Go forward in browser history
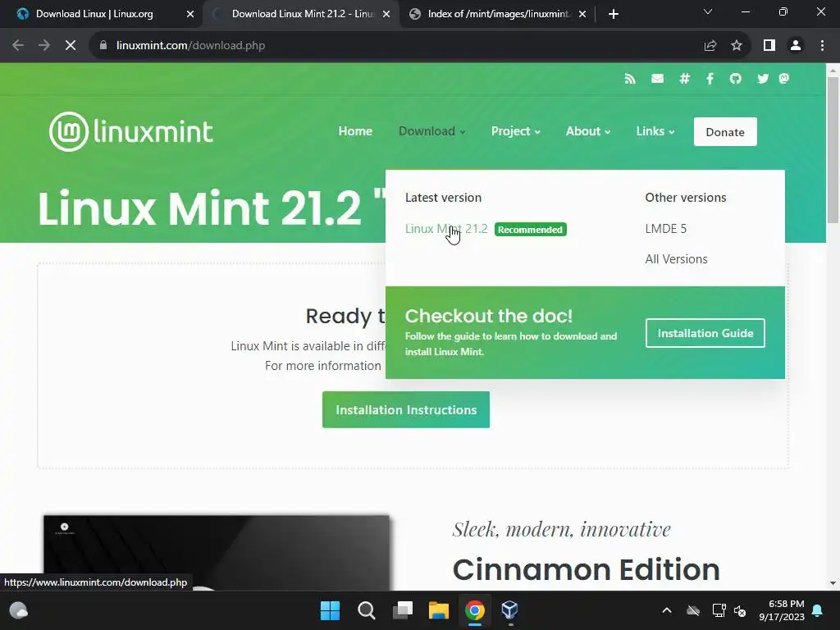Viewport: 840px width, 630px height. [x=44, y=46]
